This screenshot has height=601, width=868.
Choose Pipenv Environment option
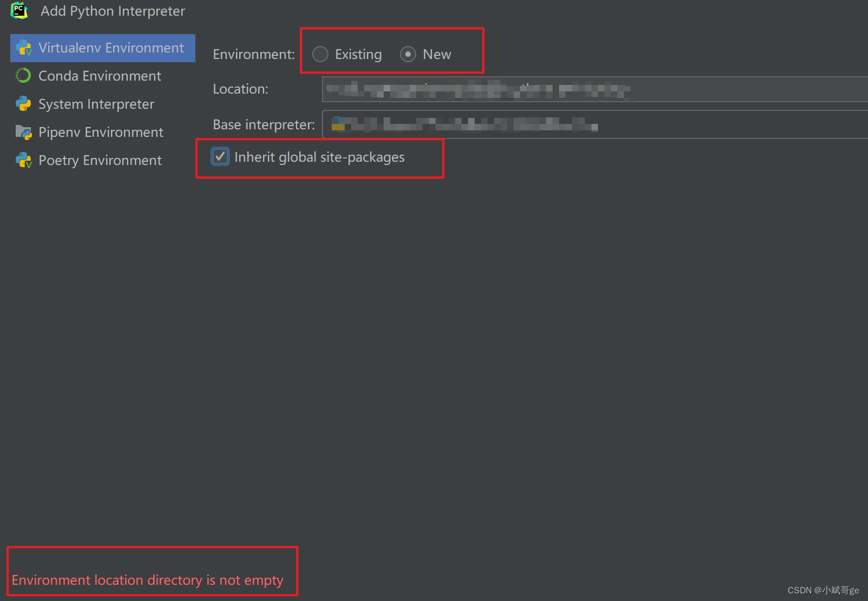pos(103,133)
